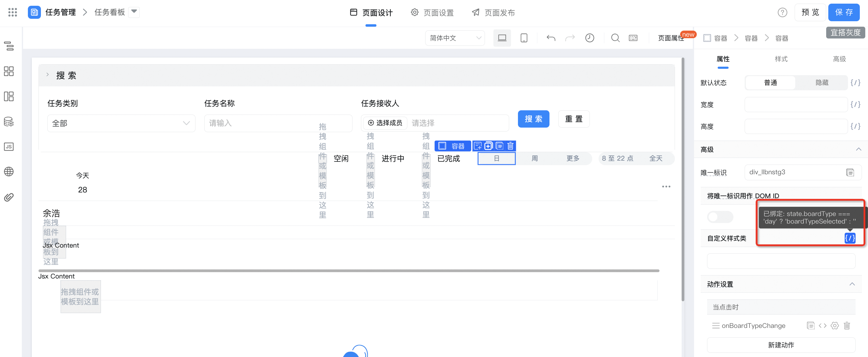Click the 任务管理 app logo icon
868x357 pixels.
[34, 12]
